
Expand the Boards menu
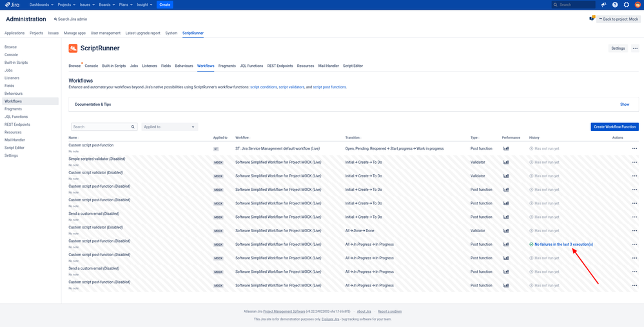107,5
